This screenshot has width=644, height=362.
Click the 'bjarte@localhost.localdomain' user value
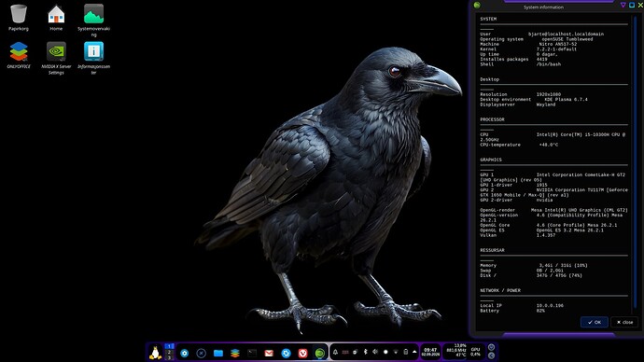566,34
